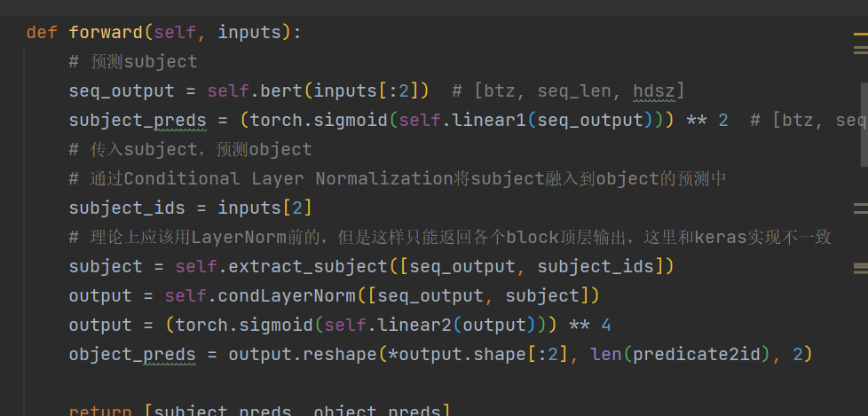Click the vertical scrollbar thumb on right edge

click(x=864, y=124)
